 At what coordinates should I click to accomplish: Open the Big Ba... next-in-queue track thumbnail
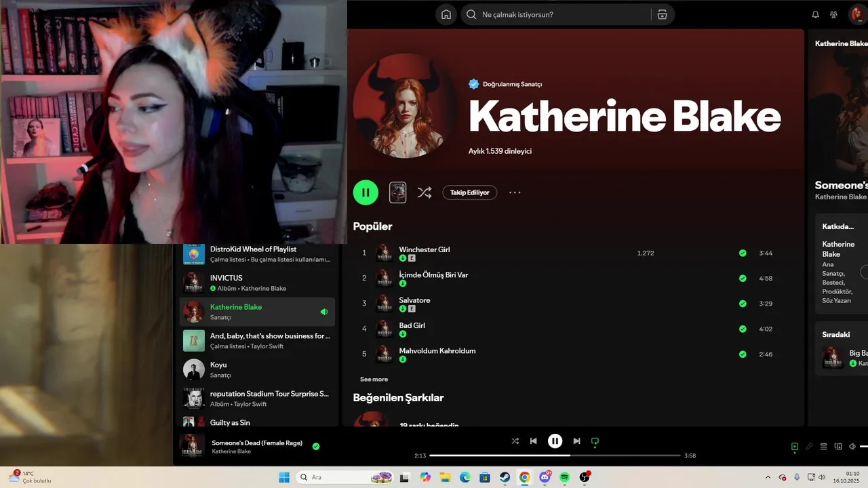click(833, 358)
